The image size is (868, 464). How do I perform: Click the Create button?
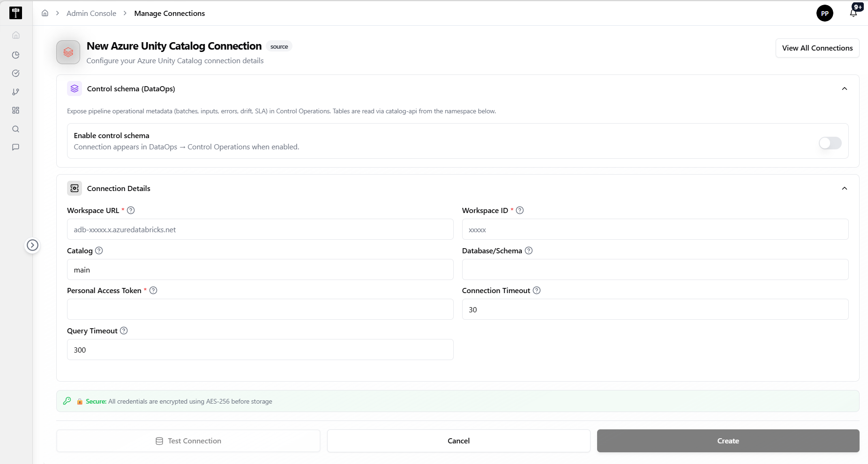point(728,441)
